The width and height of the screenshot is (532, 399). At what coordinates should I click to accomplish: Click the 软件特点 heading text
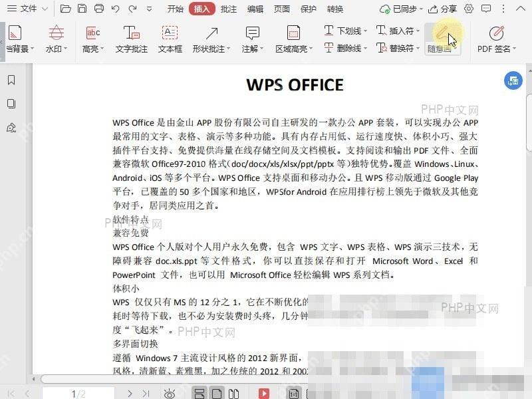[x=130, y=219]
